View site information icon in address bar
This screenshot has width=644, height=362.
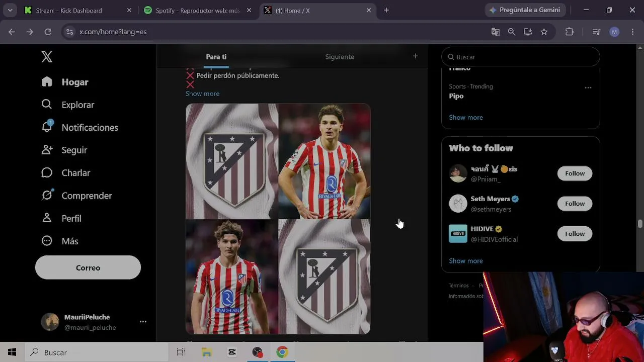click(x=69, y=32)
